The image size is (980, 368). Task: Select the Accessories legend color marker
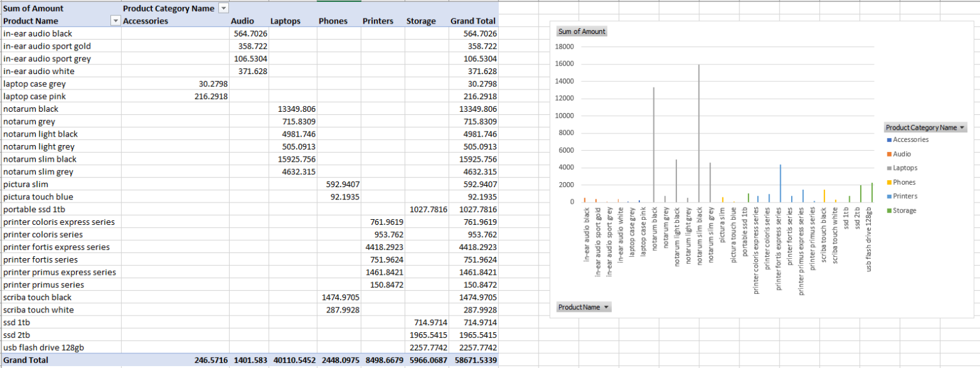click(x=889, y=140)
